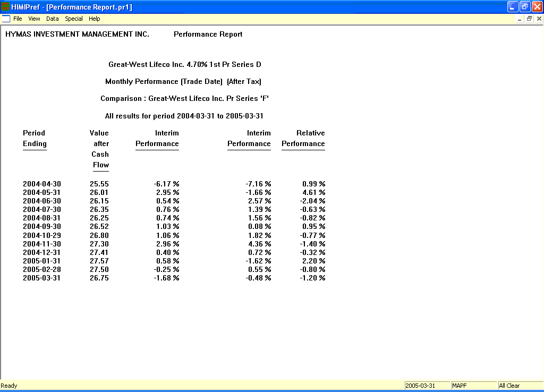Click the 4.61 % relative performance value
Image resolution: width=544 pixels, height=392 pixels.
point(314,192)
